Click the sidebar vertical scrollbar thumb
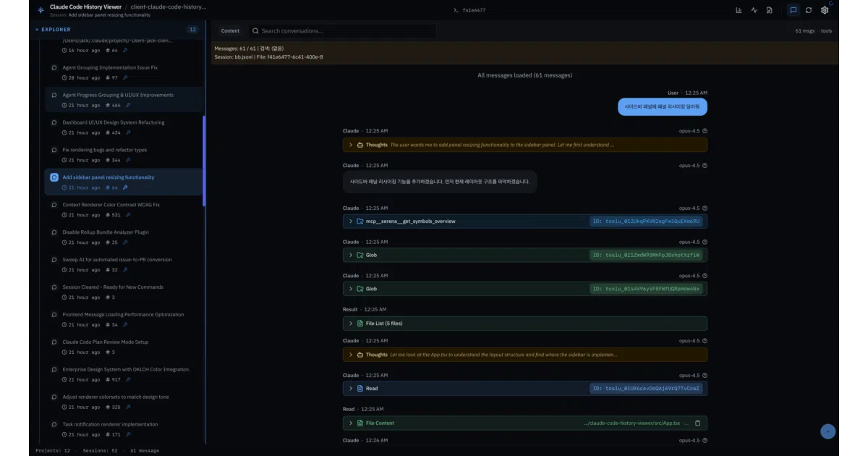The width and height of the screenshot is (868, 456). click(x=205, y=161)
